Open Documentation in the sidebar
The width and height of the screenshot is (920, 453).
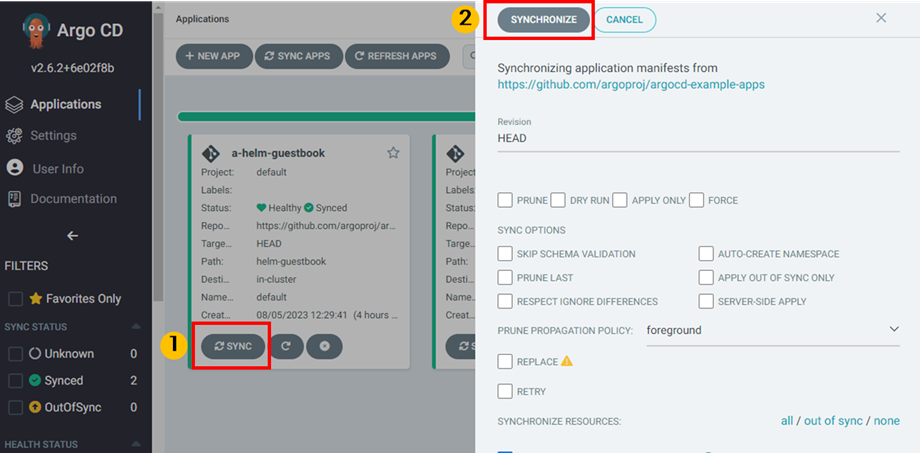point(73,199)
